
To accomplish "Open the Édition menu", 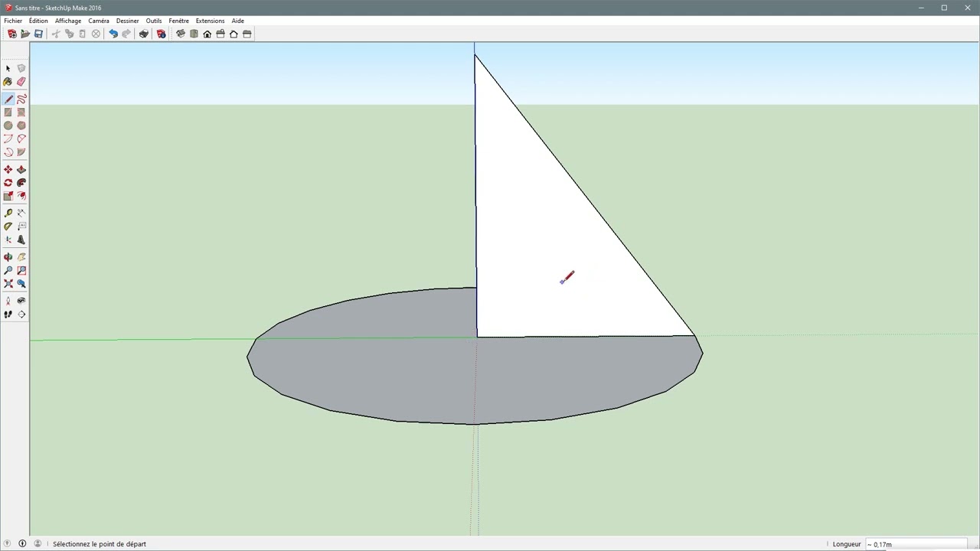I will [38, 21].
